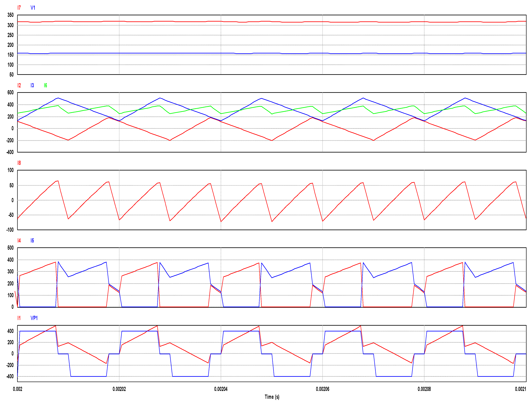Click the VP1 legend label
The image size is (532, 403).
pos(34,318)
